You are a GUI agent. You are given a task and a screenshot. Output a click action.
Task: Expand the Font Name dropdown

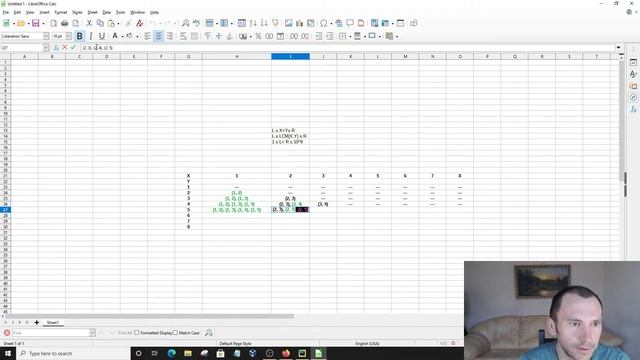46,36
